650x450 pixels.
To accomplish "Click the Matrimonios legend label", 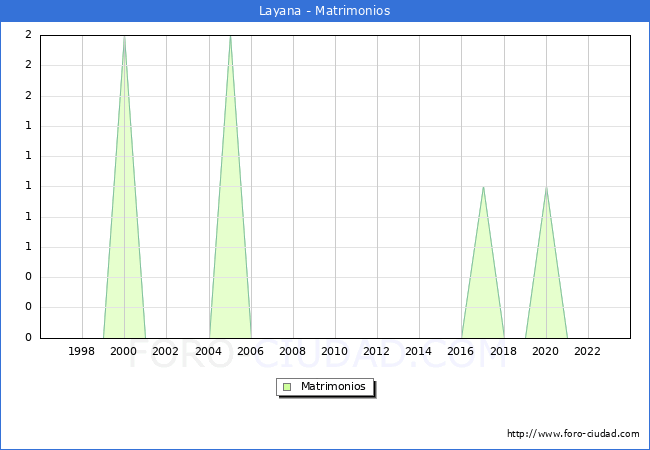I will 333,386.
